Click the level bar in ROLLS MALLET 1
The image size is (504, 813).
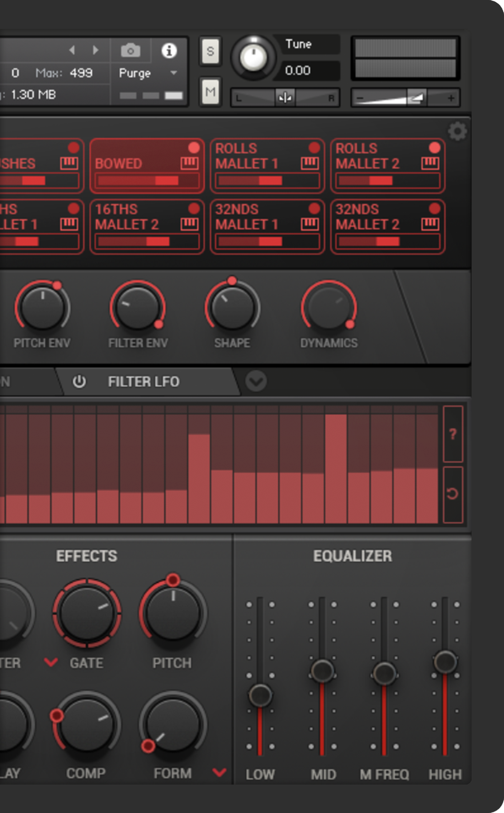point(268,181)
